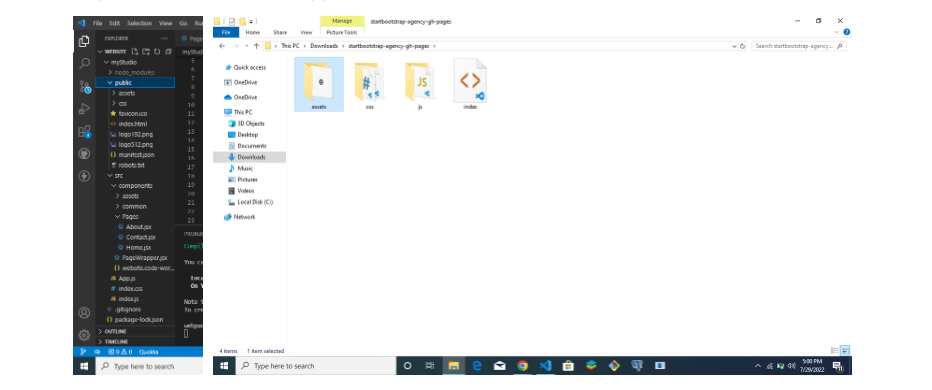
Task: Open the Picture Tools ribbon tab
Action: [342, 32]
